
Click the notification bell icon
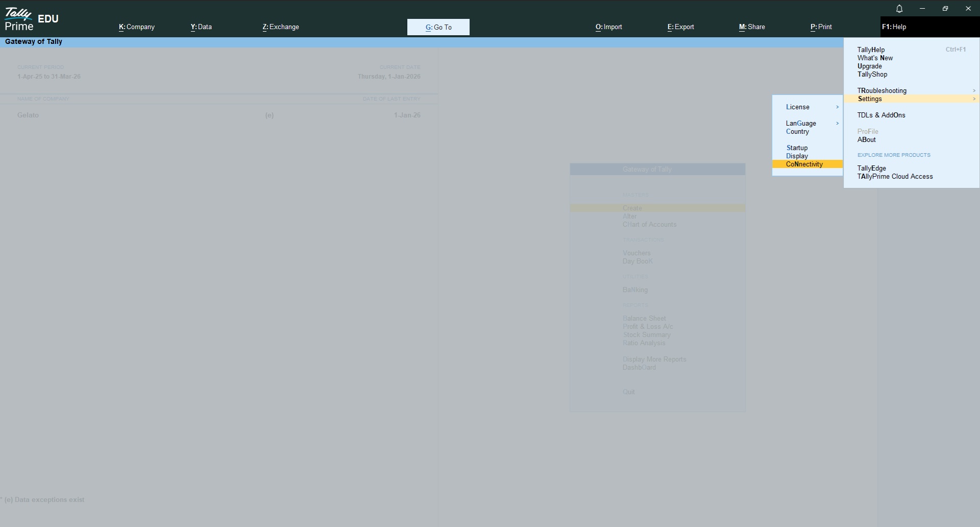click(x=899, y=9)
